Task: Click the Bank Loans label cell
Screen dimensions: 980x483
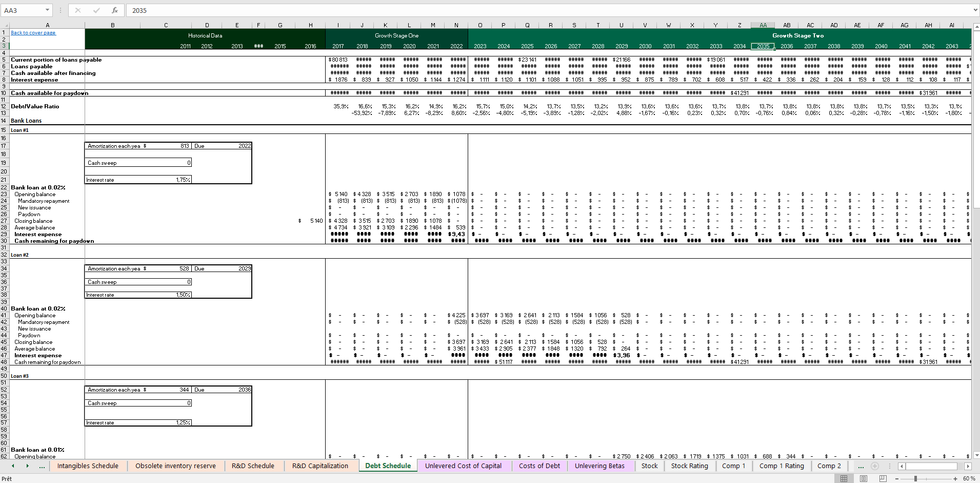Action: tap(26, 121)
